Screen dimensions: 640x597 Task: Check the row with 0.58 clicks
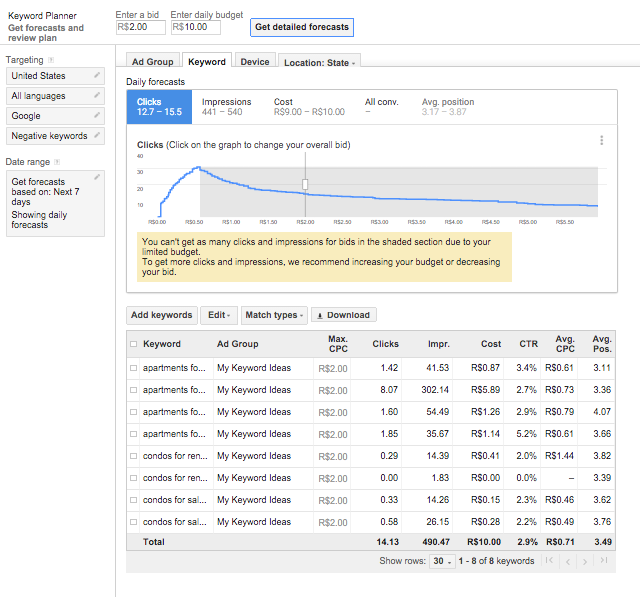coord(133,522)
